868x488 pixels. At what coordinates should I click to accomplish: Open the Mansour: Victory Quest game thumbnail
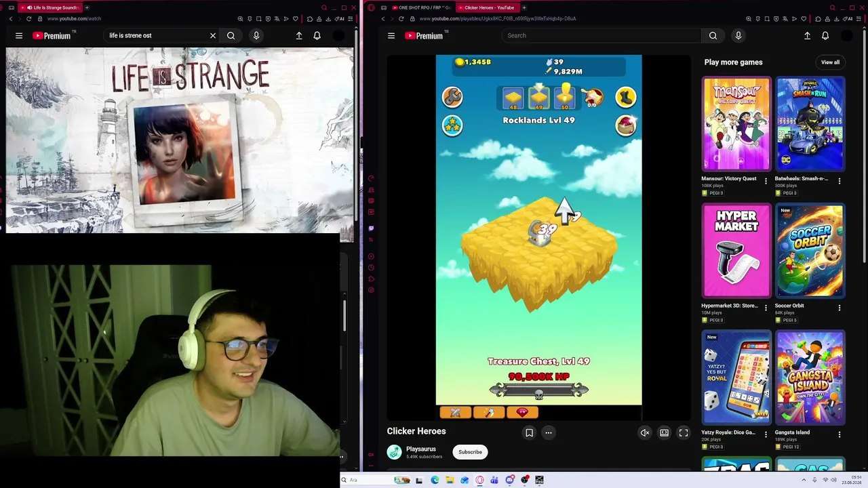click(736, 123)
